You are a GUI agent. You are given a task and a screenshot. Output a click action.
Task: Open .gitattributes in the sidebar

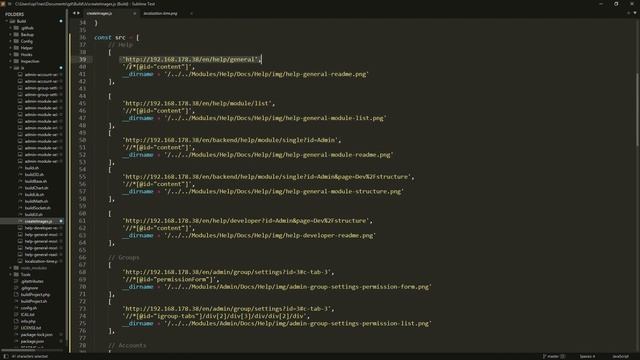pos(32,281)
